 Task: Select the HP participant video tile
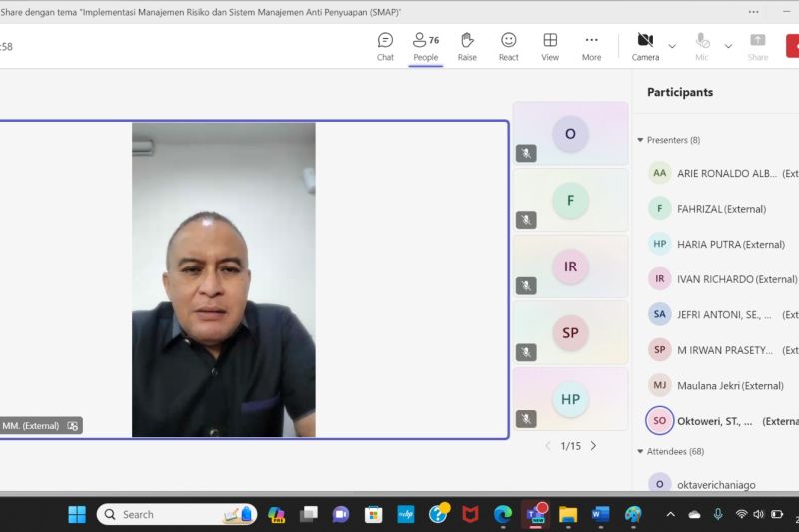tap(570, 399)
